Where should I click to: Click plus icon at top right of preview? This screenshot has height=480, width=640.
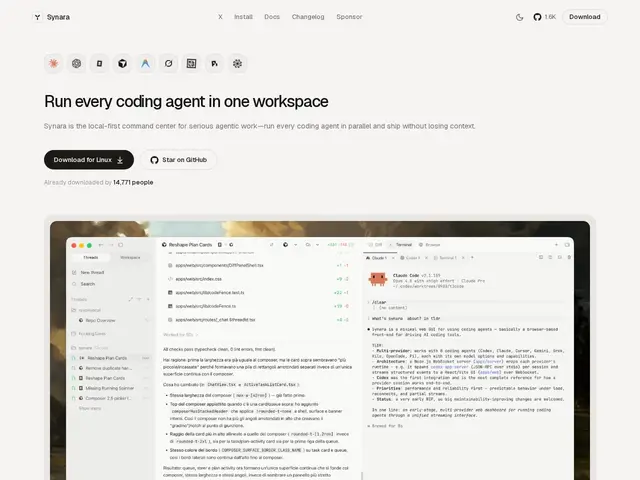[x=556, y=245]
